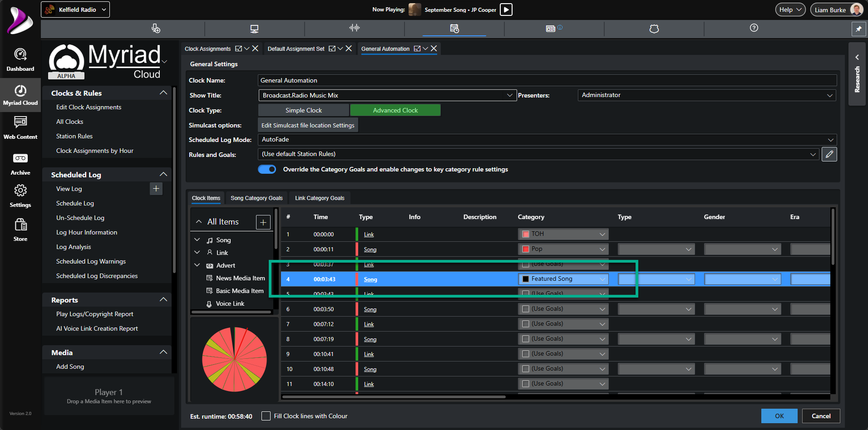Viewport: 868px width, 430px height.
Task: Click Edit Simulcast file location Settings
Action: [x=308, y=125]
